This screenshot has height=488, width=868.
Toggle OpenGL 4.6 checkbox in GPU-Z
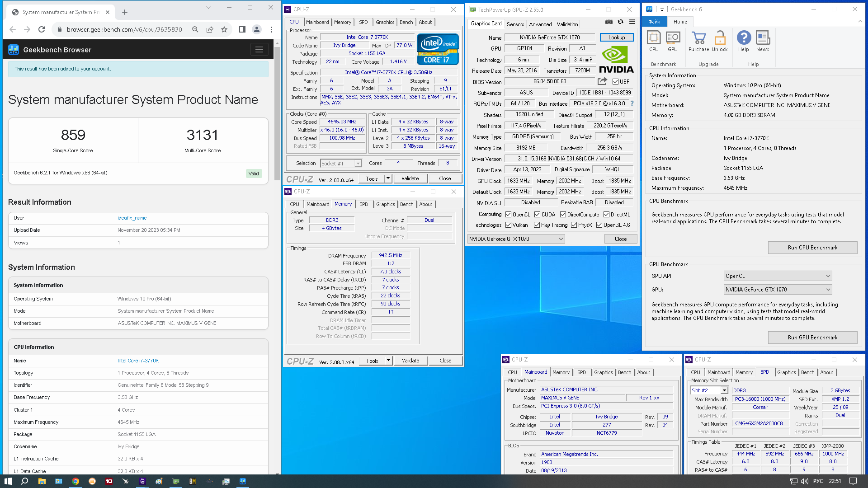599,225
